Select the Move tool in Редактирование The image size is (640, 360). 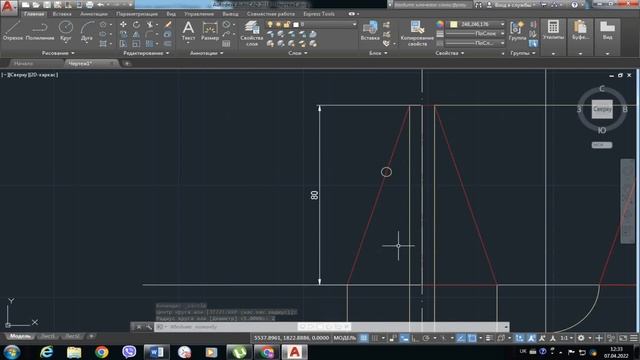click(123, 25)
